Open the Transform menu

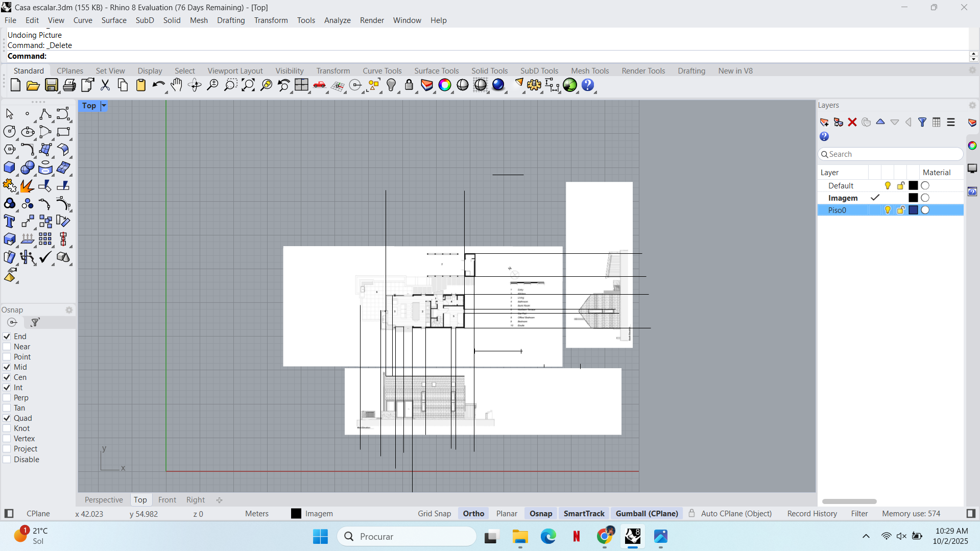271,20
